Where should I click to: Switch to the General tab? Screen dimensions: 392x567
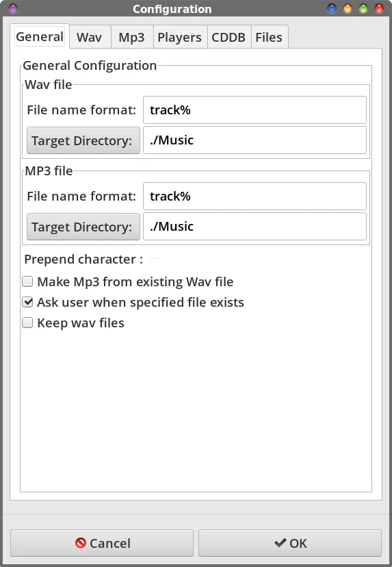pos(40,36)
